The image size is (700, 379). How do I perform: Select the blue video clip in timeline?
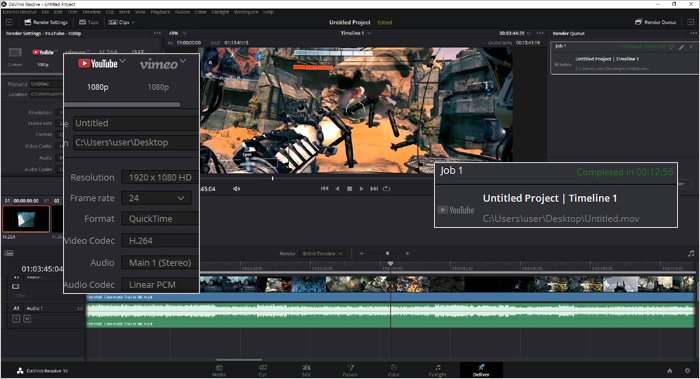click(391, 297)
